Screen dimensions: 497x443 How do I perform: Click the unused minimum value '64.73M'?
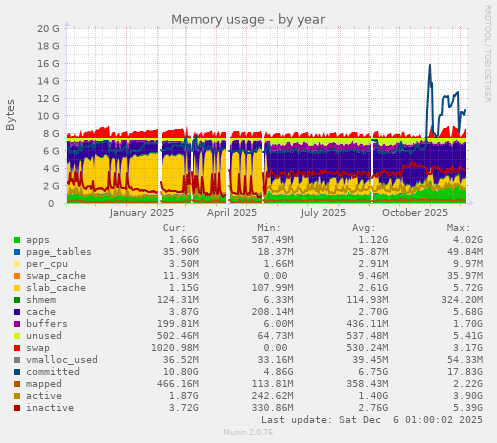pyautogui.click(x=275, y=336)
